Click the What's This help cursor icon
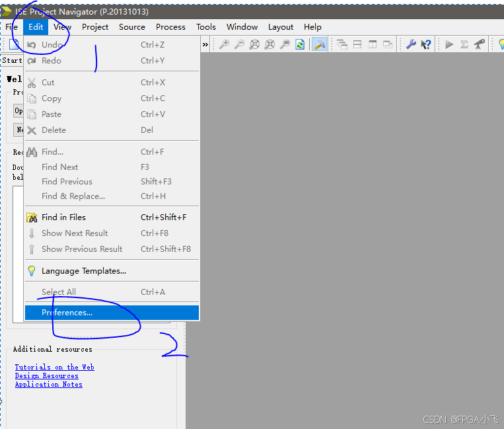Image resolution: width=504 pixels, height=429 pixels. tap(426, 44)
